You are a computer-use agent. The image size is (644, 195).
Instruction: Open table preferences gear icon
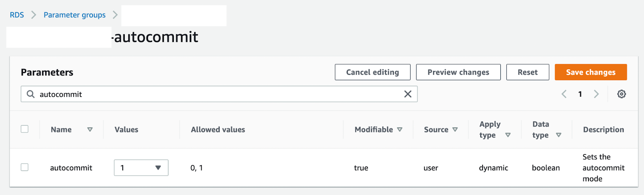pyautogui.click(x=621, y=94)
